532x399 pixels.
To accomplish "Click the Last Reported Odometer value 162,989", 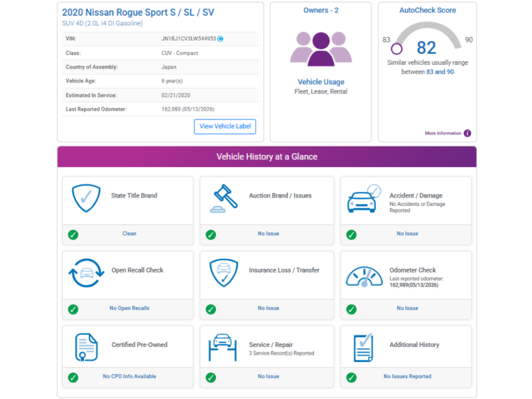I will 188,109.
